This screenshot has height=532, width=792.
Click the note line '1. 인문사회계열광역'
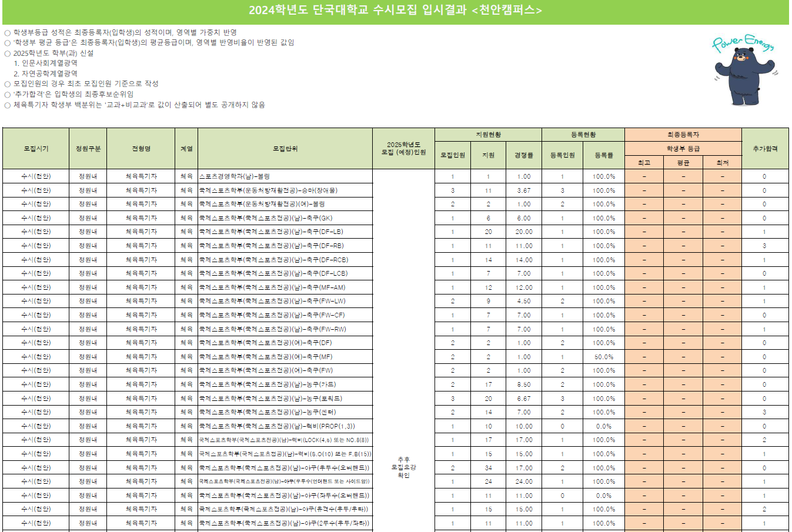46,63
